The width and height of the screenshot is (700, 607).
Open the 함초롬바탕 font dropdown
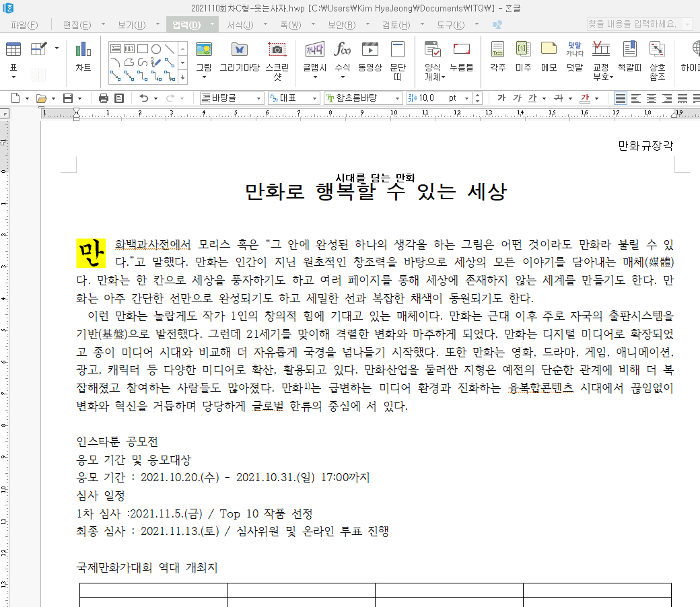tap(397, 98)
